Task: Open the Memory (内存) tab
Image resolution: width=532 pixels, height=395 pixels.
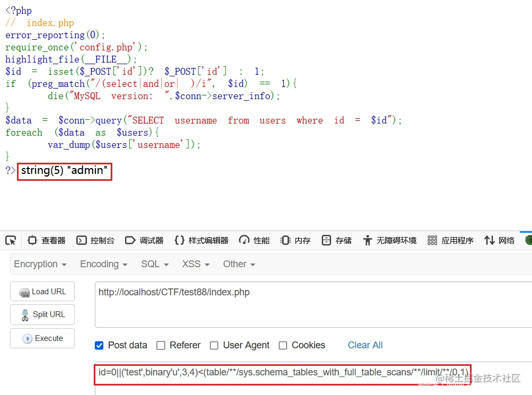Action: tap(295, 241)
